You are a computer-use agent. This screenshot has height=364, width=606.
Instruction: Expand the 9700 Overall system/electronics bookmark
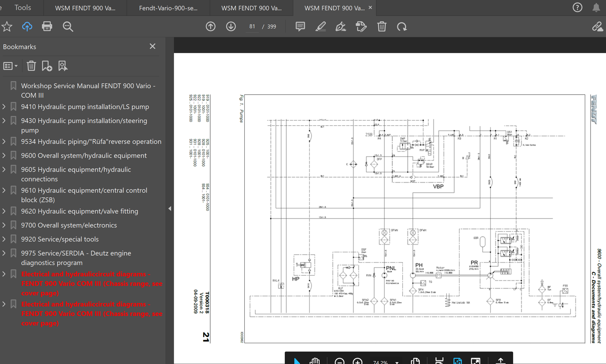click(4, 225)
